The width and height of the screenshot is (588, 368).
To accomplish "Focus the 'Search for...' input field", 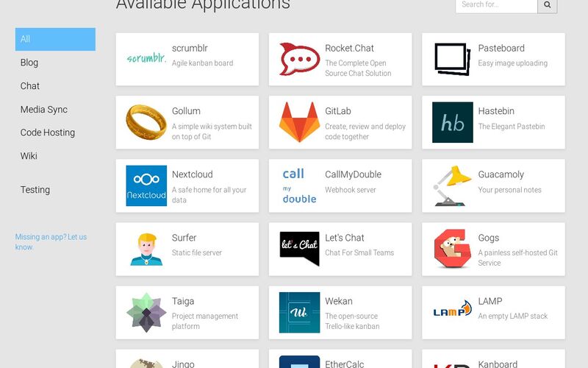I will [497, 5].
